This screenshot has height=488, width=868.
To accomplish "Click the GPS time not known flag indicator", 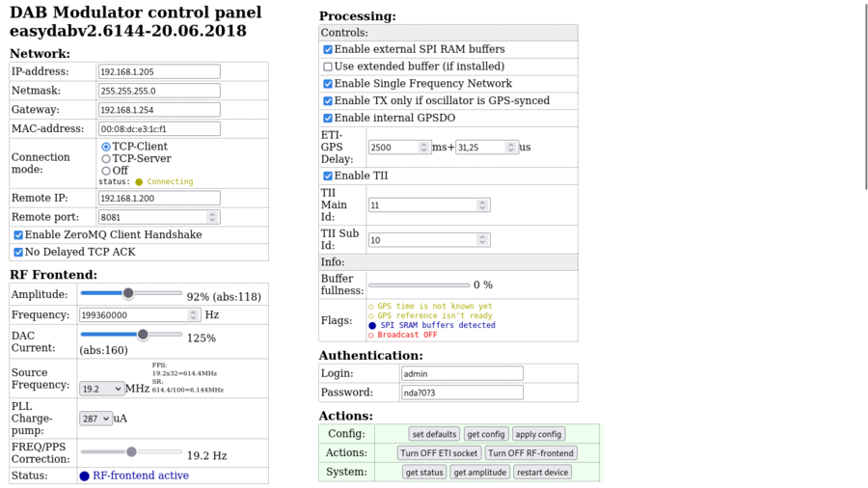I will coord(371,307).
